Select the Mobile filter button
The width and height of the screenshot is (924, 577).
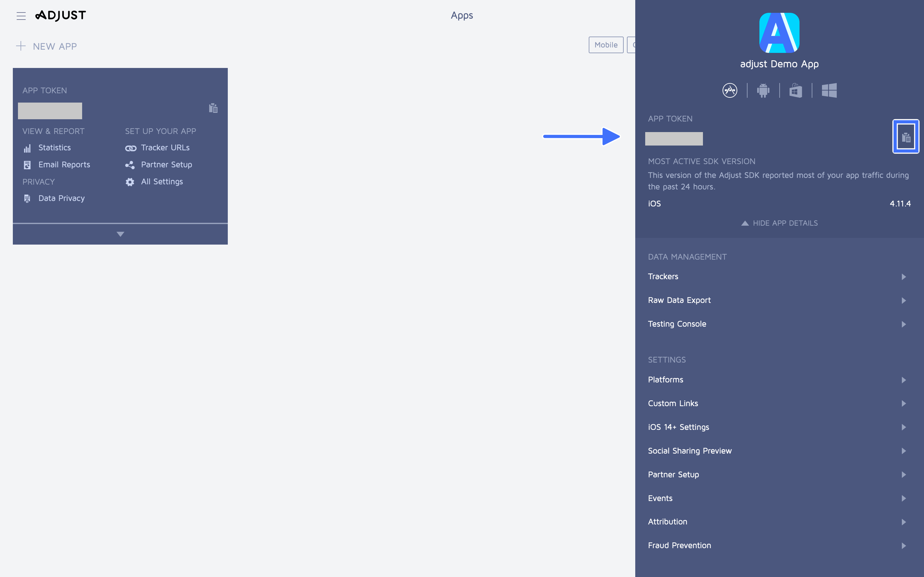point(606,45)
